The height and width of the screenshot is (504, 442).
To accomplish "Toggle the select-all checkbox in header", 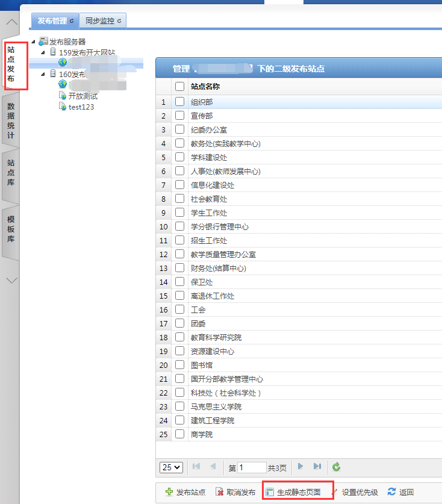I will [x=179, y=86].
